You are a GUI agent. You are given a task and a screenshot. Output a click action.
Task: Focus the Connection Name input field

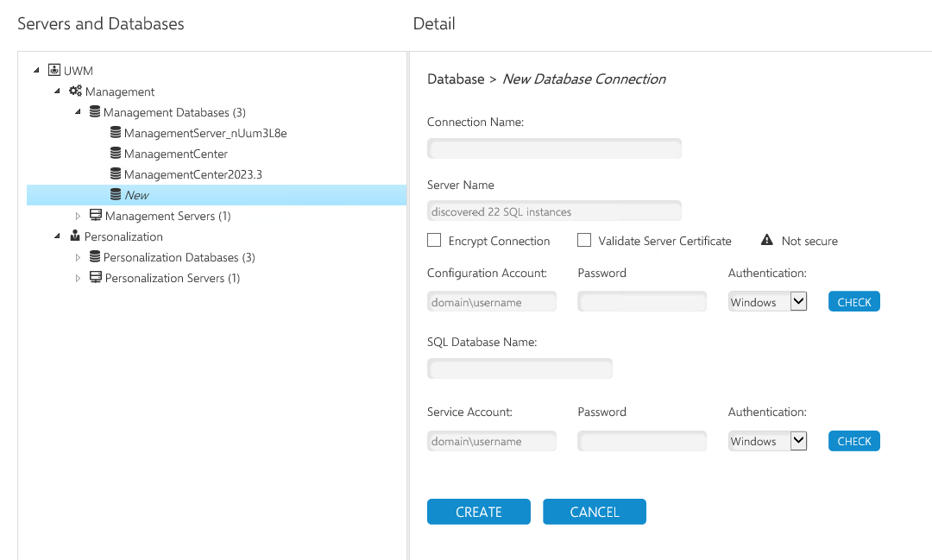[x=554, y=148]
